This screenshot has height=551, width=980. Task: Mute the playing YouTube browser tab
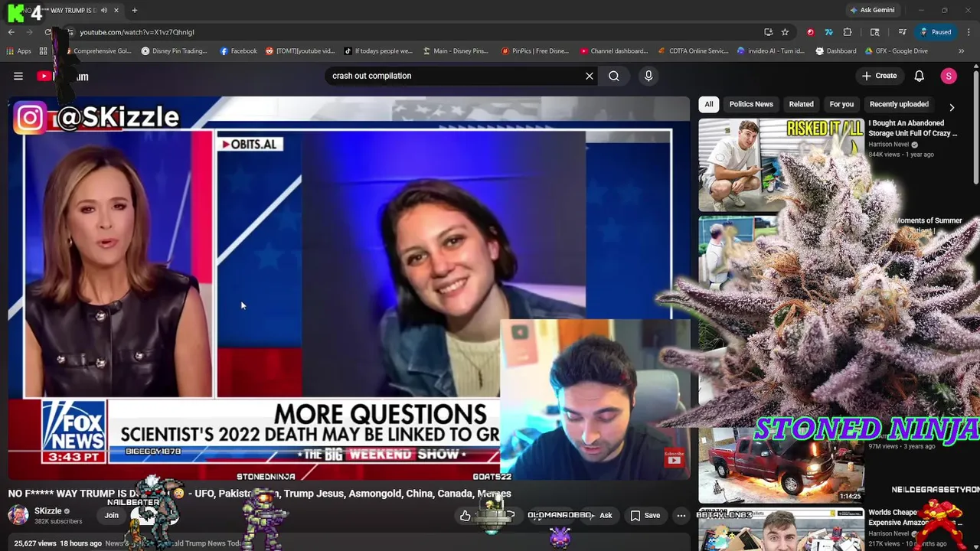click(x=103, y=10)
